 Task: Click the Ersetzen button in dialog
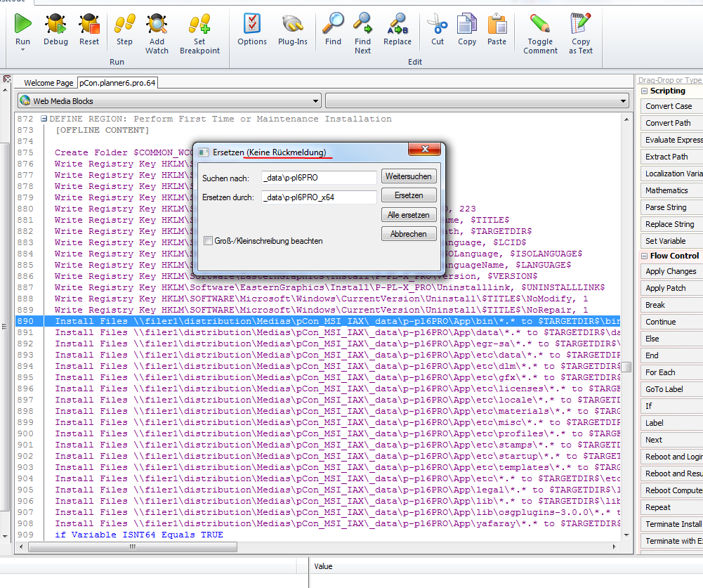tap(409, 195)
